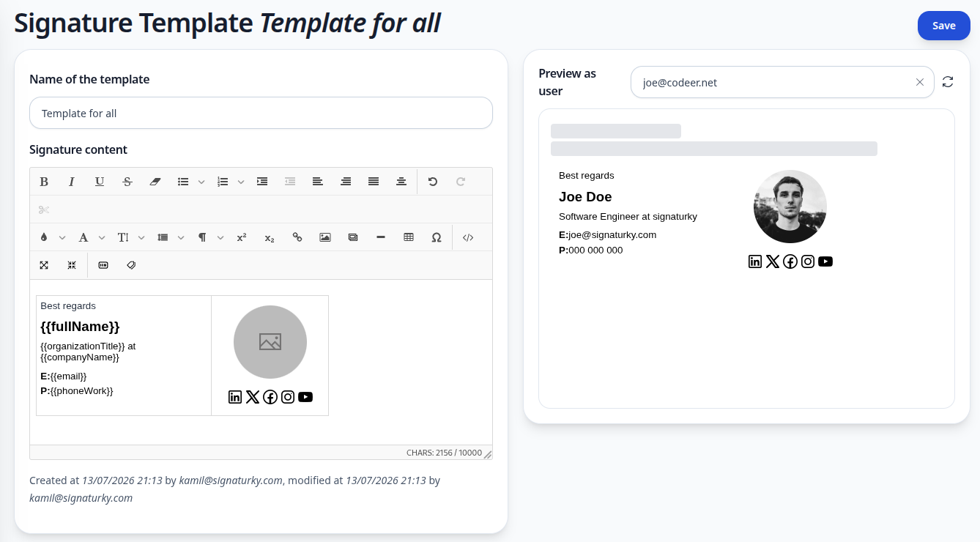Insert a table

[409, 237]
